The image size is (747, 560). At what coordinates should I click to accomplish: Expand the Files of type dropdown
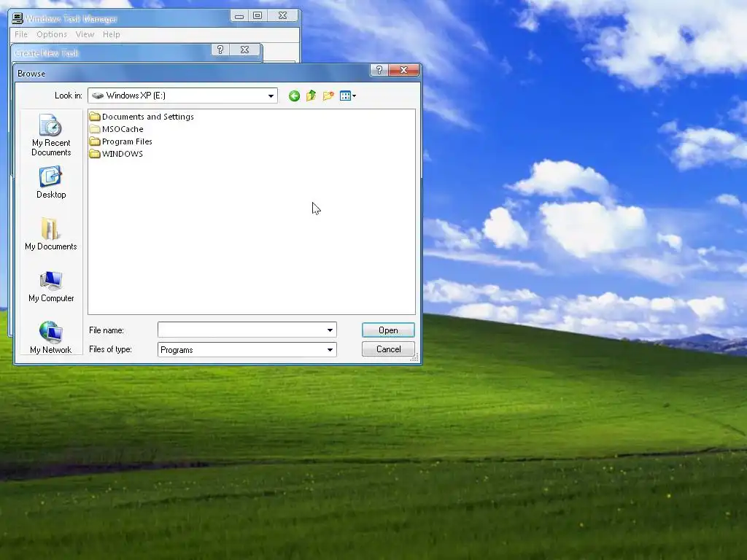tap(330, 350)
